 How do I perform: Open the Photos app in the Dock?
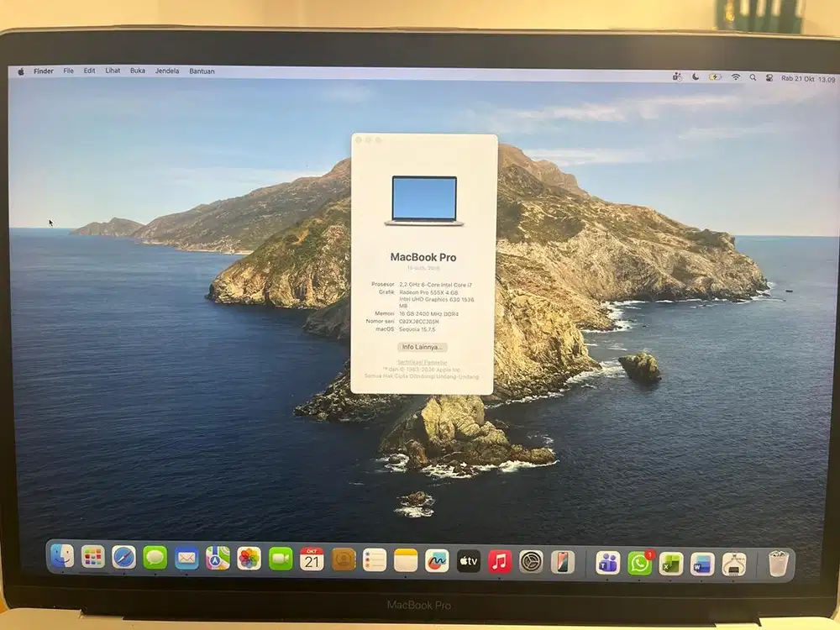(x=249, y=559)
